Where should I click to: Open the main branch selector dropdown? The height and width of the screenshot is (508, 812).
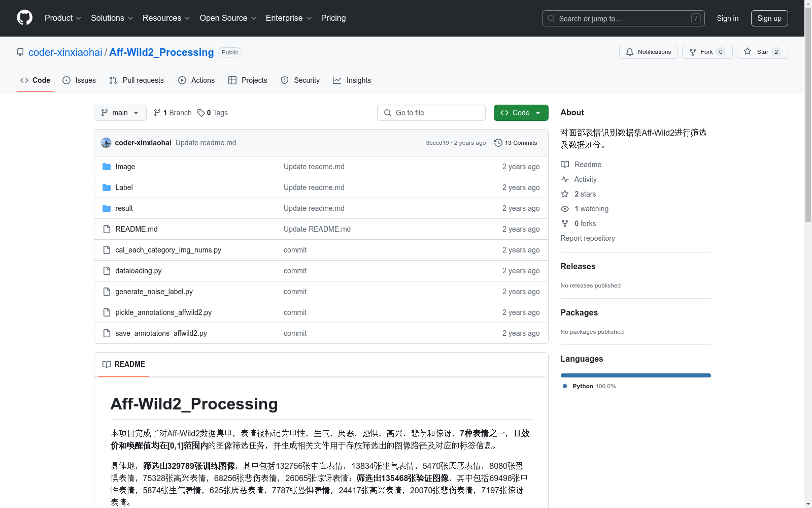click(120, 113)
